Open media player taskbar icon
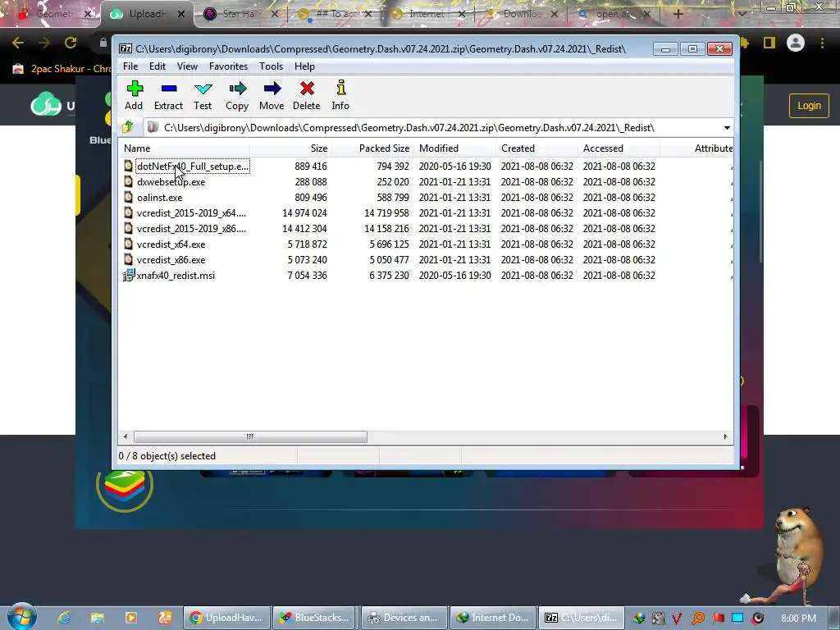Viewport: 840px width, 630px height. (x=130, y=618)
